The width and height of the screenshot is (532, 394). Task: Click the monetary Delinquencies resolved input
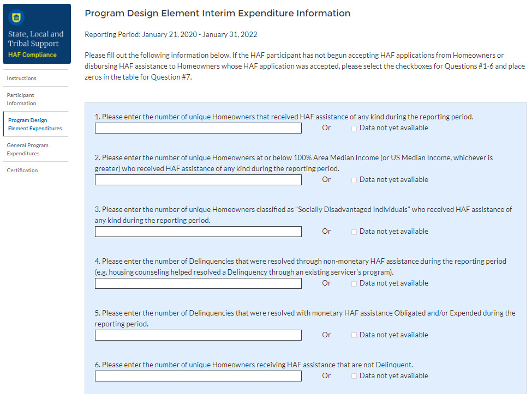198,335
